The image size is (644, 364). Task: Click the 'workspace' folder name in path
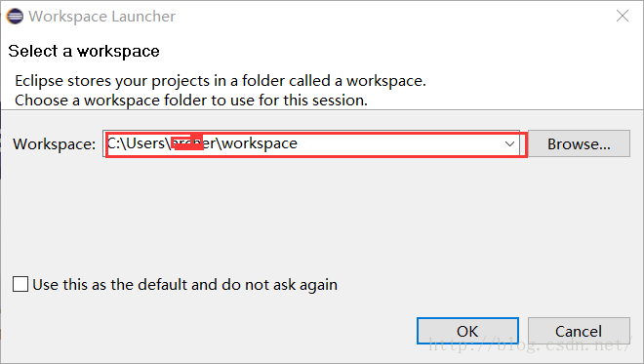click(x=260, y=143)
